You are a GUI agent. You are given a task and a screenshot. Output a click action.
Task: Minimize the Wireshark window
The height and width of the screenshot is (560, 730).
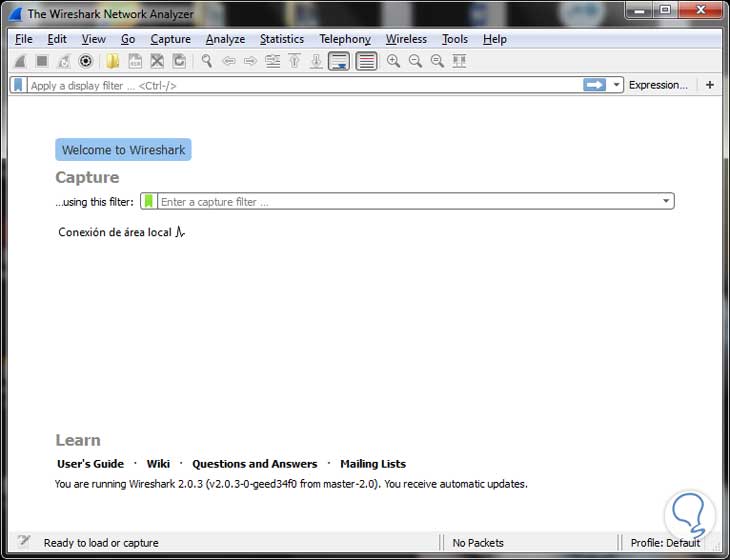pyautogui.click(x=639, y=10)
